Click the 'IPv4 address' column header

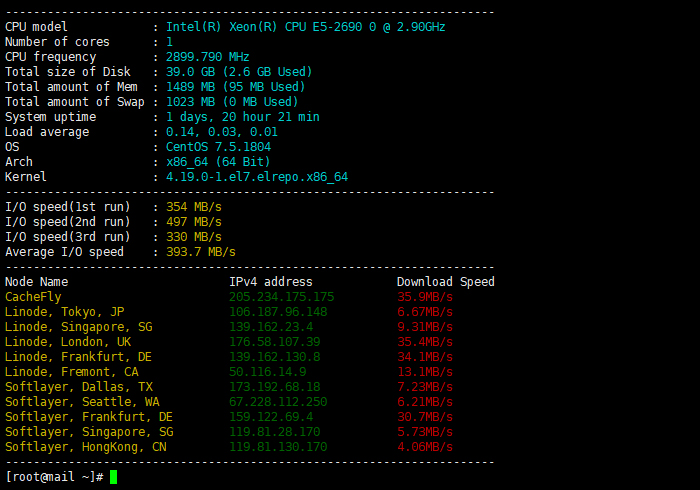[x=271, y=282]
